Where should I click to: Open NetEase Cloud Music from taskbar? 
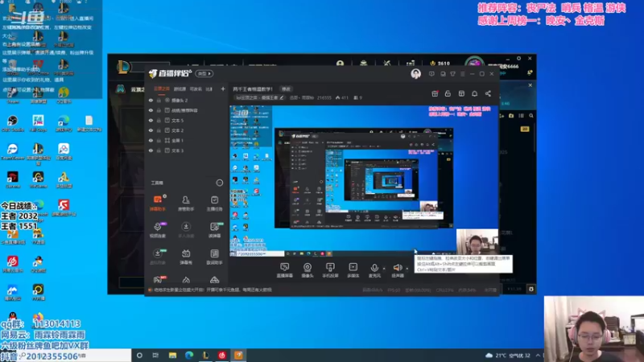tap(222, 356)
